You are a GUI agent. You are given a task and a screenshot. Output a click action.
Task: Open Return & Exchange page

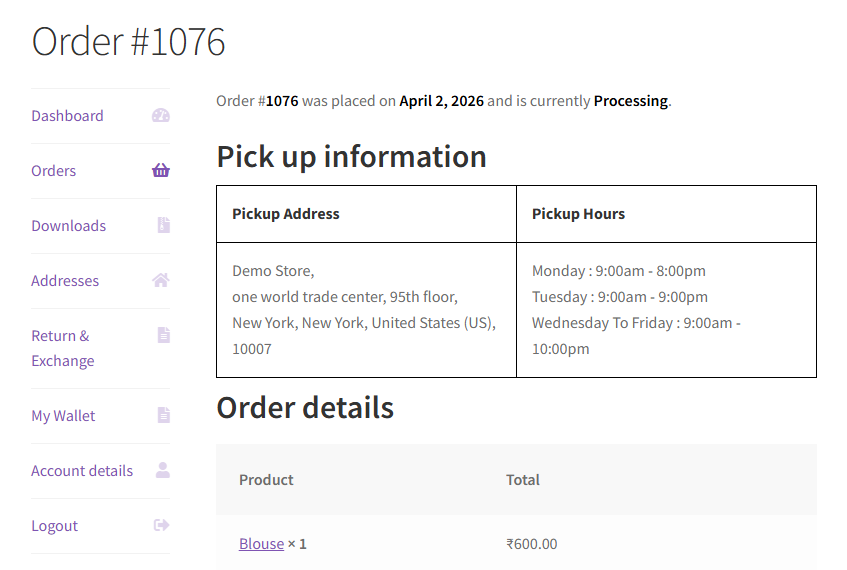(x=62, y=348)
